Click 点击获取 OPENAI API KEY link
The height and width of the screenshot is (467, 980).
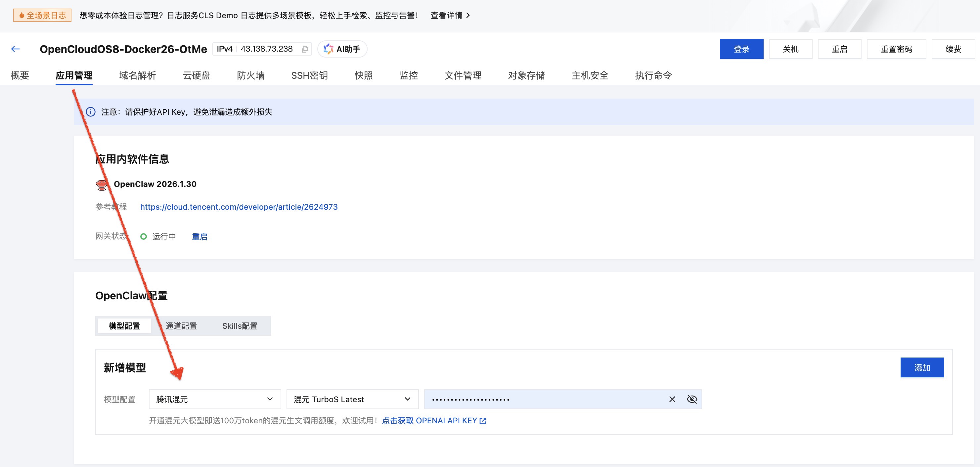coord(434,421)
